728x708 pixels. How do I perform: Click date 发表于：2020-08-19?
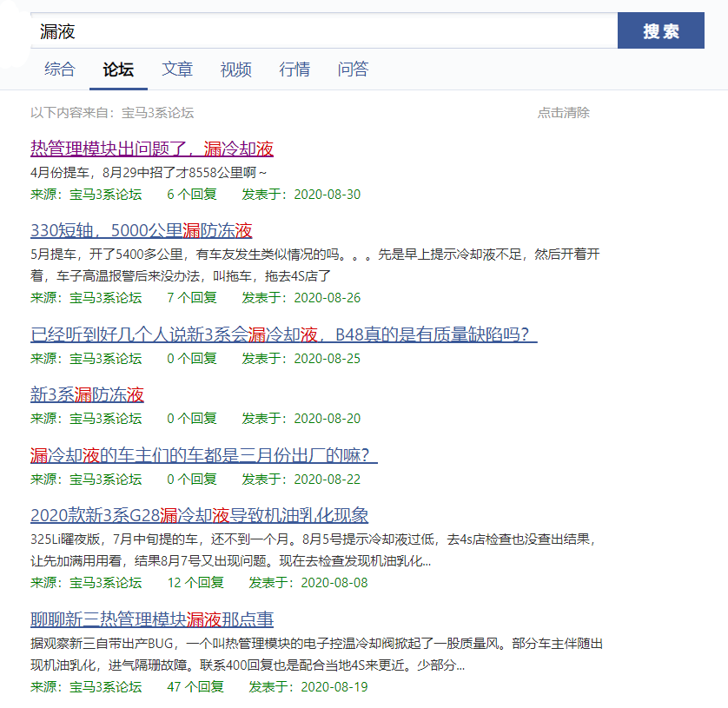point(308,686)
